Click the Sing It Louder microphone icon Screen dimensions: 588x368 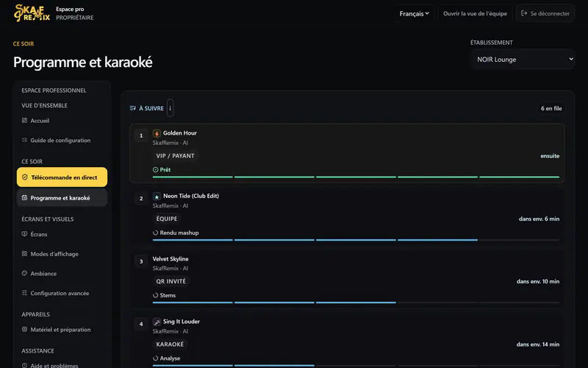(157, 322)
